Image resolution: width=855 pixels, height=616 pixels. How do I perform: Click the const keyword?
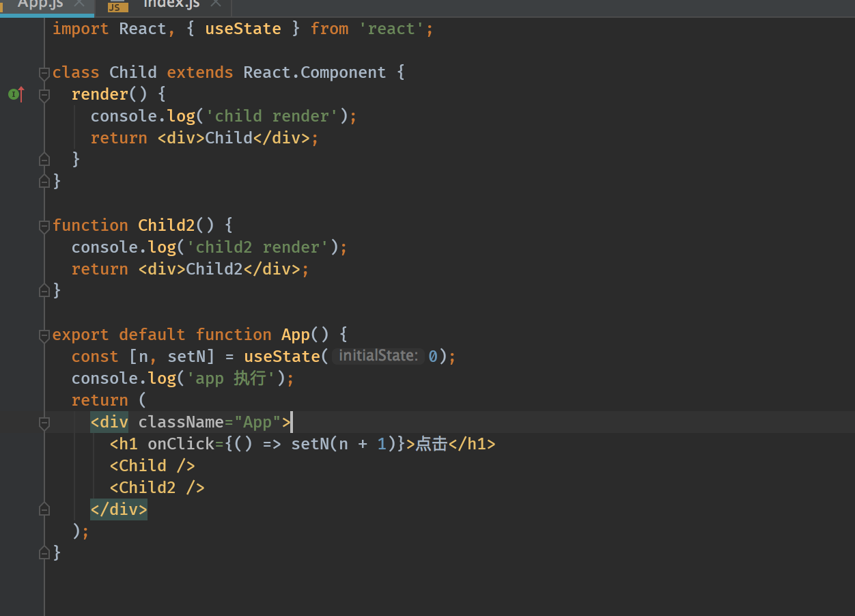[95, 356]
